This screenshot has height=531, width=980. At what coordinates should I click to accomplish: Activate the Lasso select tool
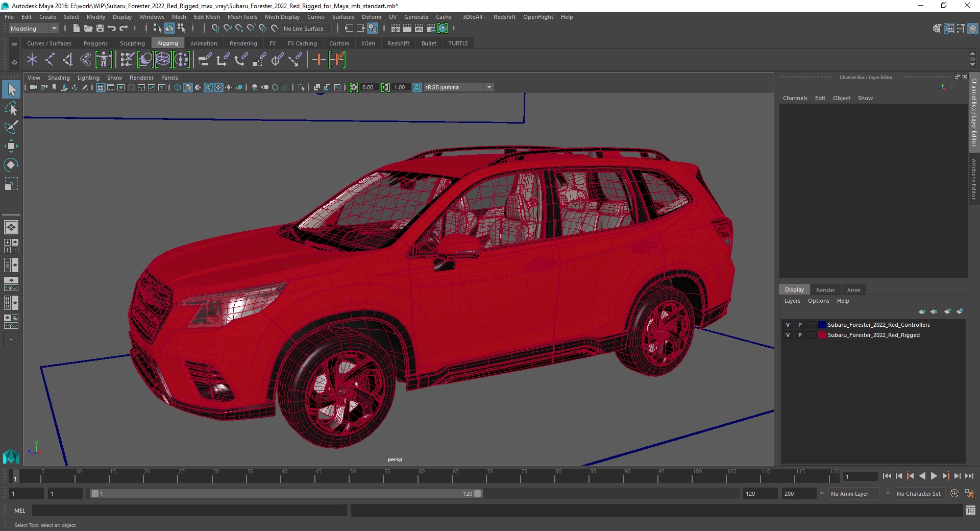tap(11, 109)
